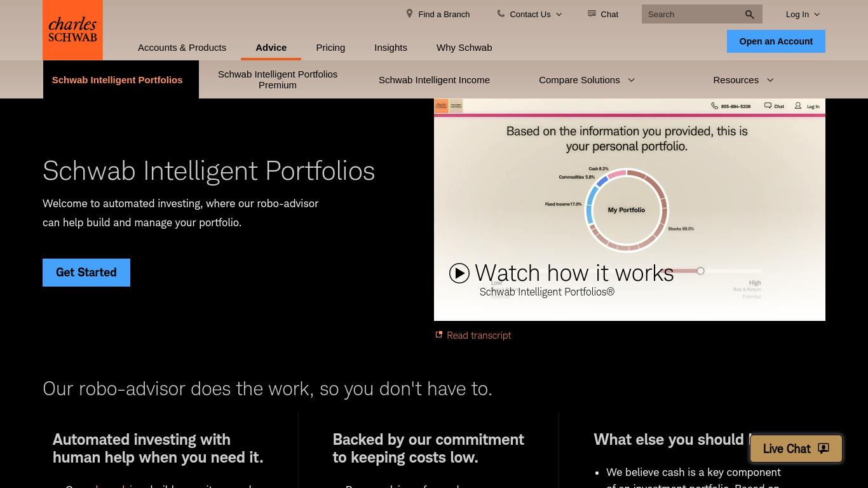The width and height of the screenshot is (868, 488).
Task: Open the Insights menu
Action: (x=391, y=48)
